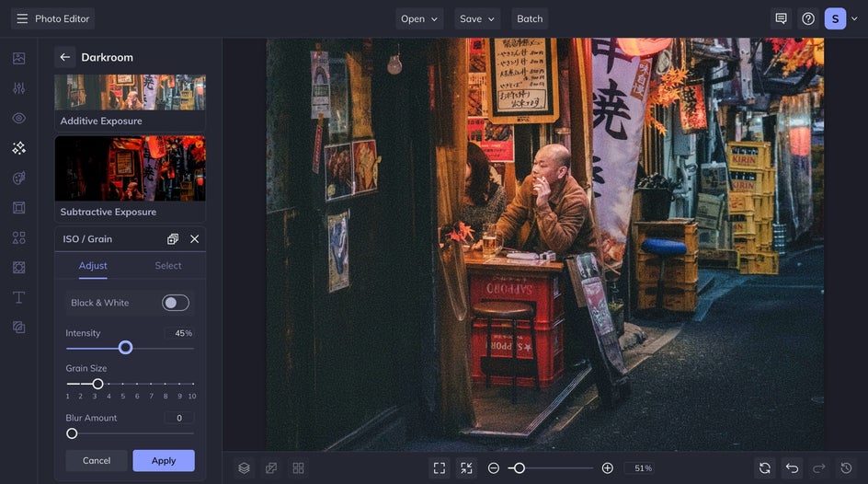
Task: Open the Text tool in sidebar
Action: [x=18, y=297]
